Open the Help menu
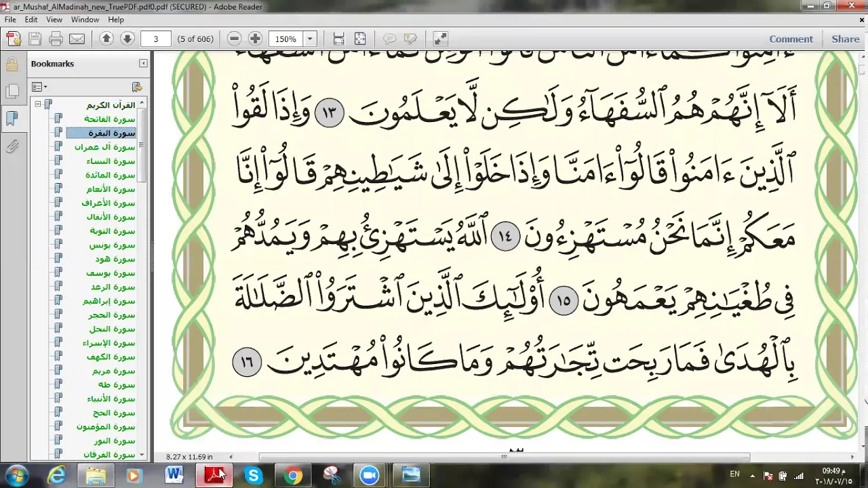Viewport: 868px width, 488px height. tap(116, 20)
